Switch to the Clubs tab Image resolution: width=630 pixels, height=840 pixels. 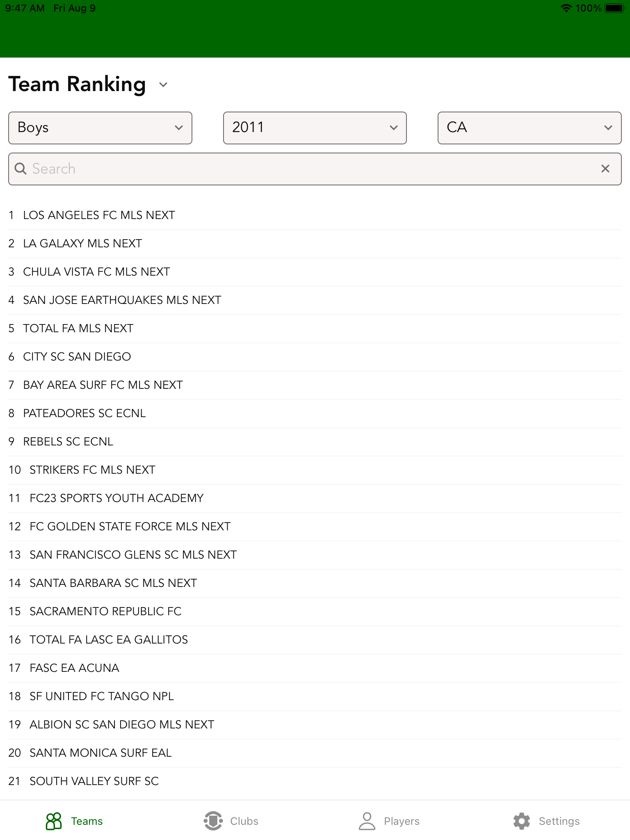pyautogui.click(x=244, y=821)
